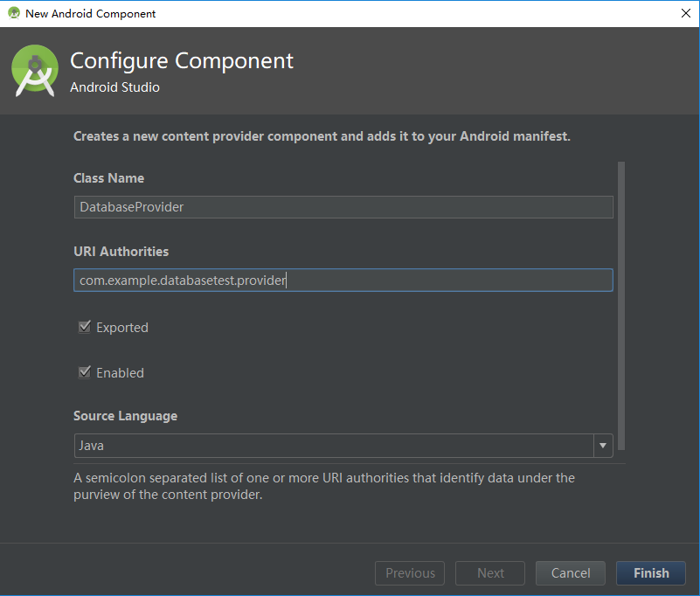Click into the URI Authorities field
Viewport: 700px width, 596px height.
(x=343, y=281)
